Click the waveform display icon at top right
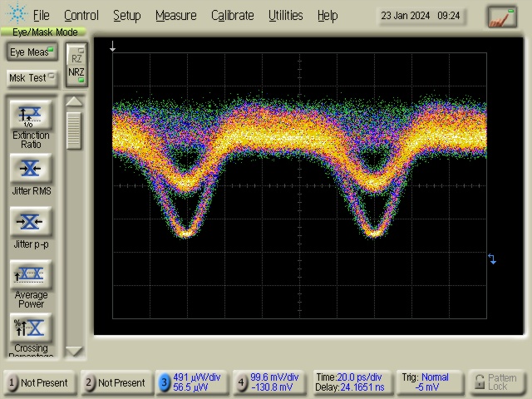Viewport: 532px width, 399px height. (x=501, y=16)
